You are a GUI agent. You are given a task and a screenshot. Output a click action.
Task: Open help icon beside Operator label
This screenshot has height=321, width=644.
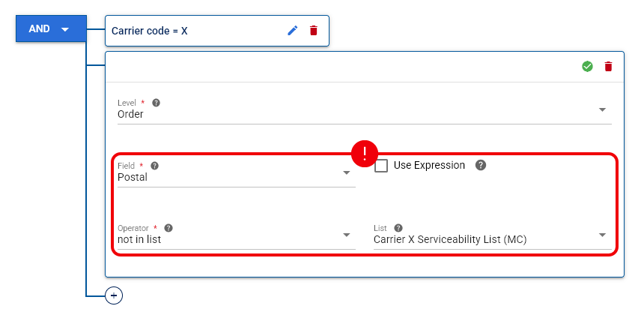point(168,227)
